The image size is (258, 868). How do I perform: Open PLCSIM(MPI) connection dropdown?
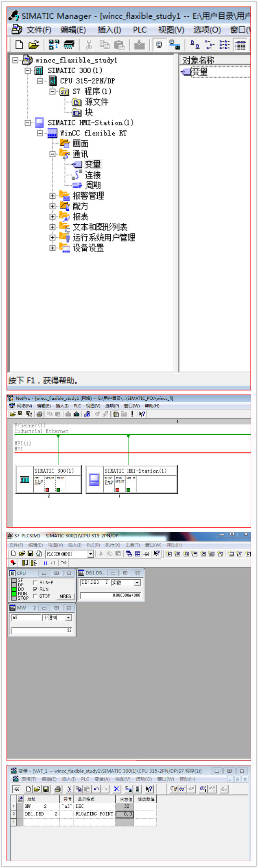point(90,554)
